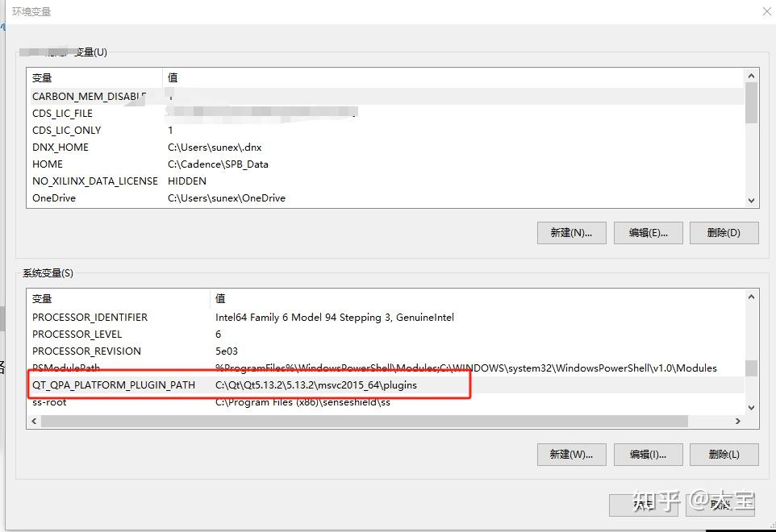This screenshot has width=776, height=532.
Task: Click the 删除(L) button for system variables
Action: click(x=723, y=455)
